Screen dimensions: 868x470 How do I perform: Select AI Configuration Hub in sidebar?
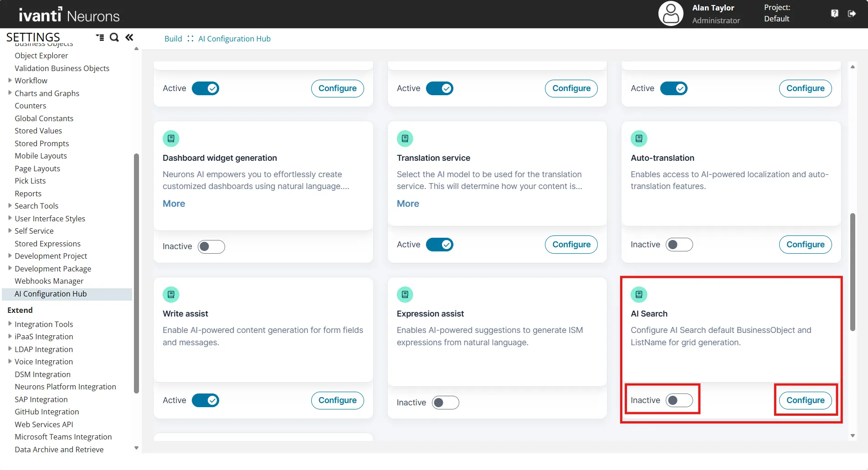[x=67, y=294]
